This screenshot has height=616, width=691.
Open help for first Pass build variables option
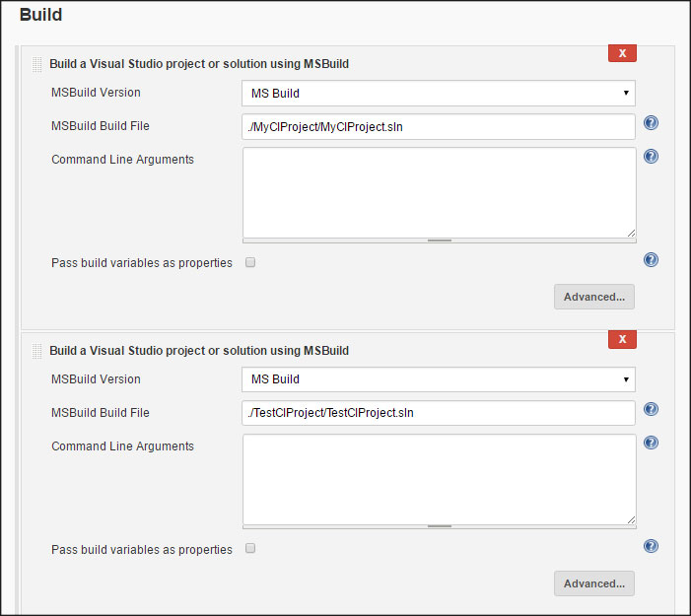651,259
